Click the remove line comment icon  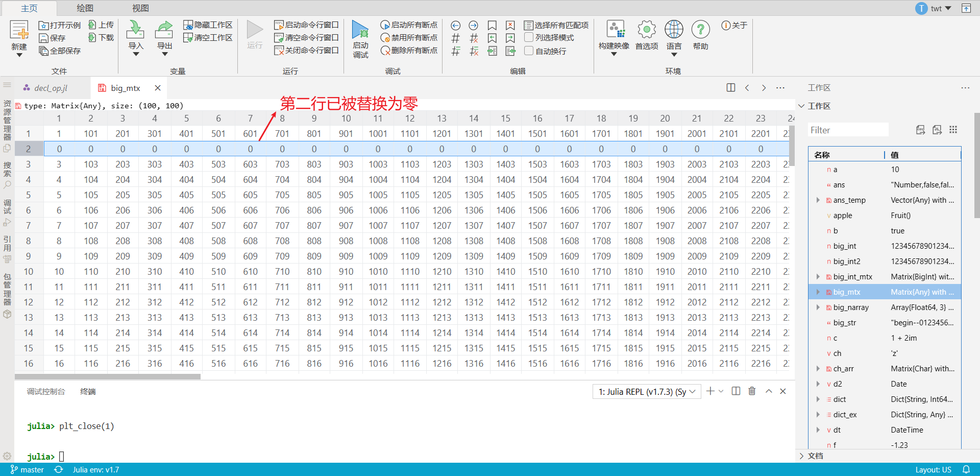pyautogui.click(x=474, y=38)
